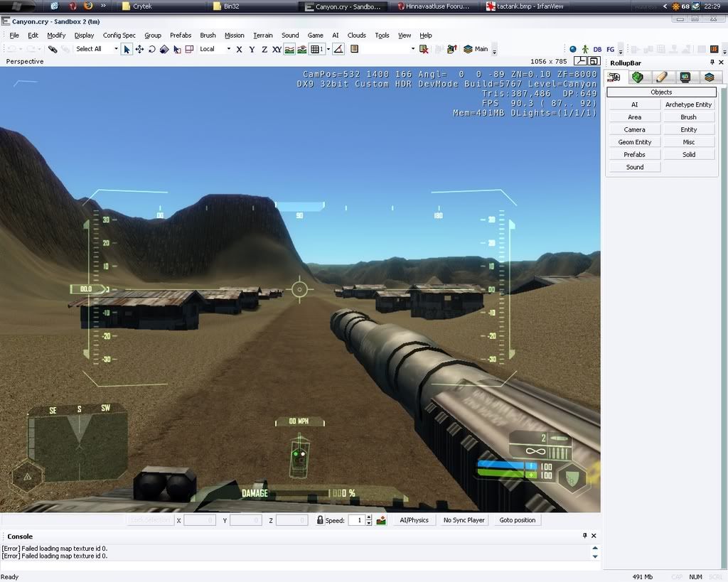Click the Camera object button
The height and width of the screenshot is (582, 728).
[635, 129]
